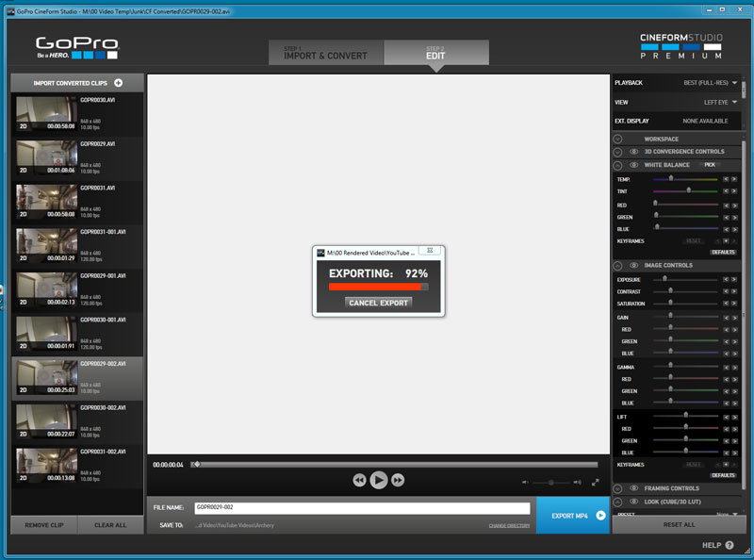Toggle the 3D Convergence Controls eye icon
754x560 pixels.
(633, 152)
